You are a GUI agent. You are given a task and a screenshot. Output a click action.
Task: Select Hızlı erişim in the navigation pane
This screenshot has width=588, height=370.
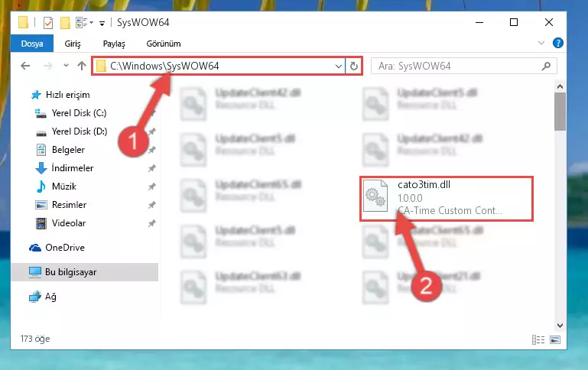67,95
